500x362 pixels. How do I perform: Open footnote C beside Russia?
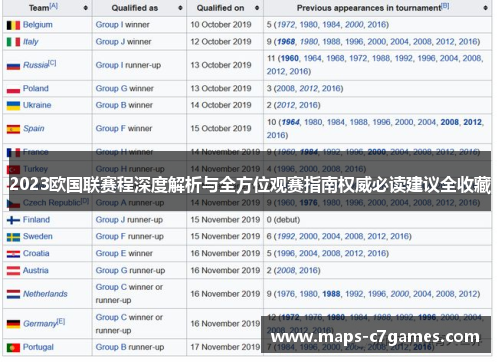click(52, 63)
